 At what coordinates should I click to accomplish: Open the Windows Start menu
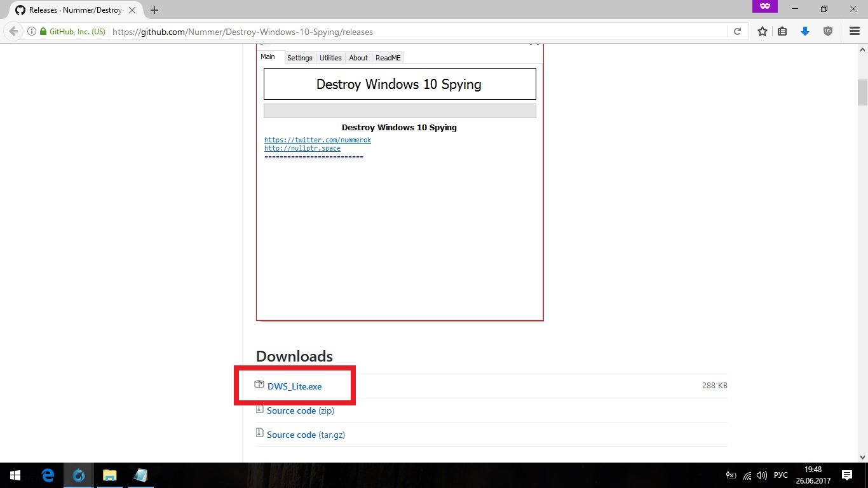coord(15,475)
